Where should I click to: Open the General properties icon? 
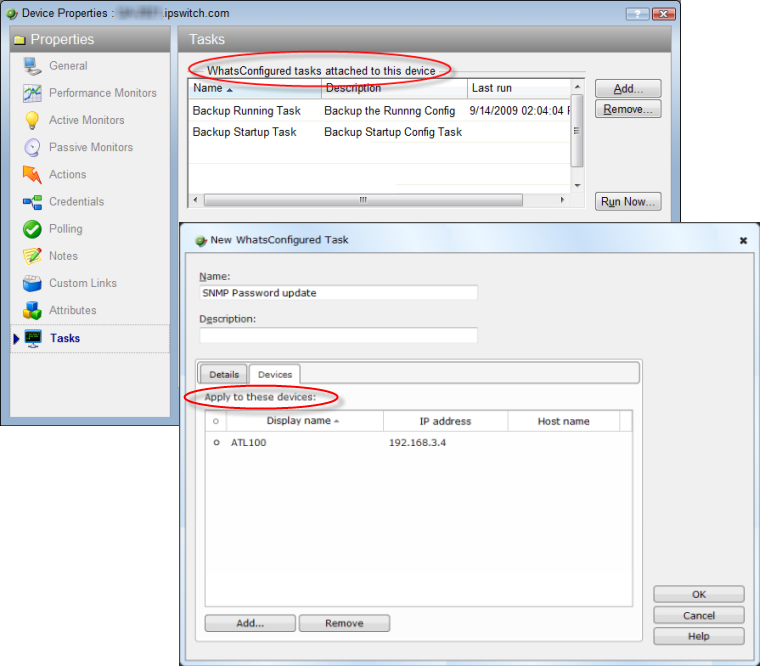(32, 66)
